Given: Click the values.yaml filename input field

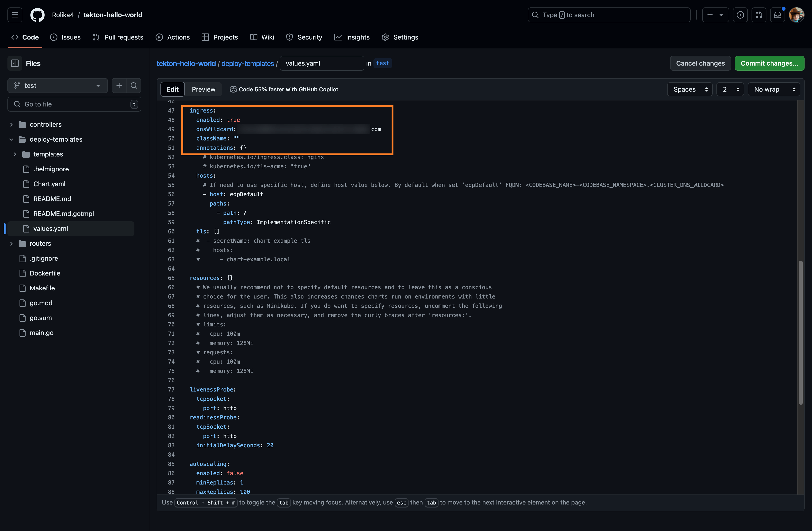Looking at the screenshot, I should click(x=321, y=63).
